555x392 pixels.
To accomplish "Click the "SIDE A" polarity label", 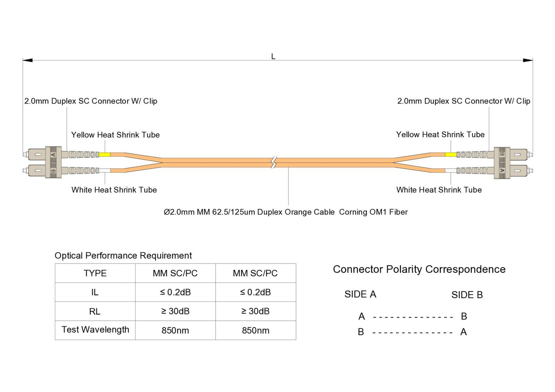I will [360, 294].
